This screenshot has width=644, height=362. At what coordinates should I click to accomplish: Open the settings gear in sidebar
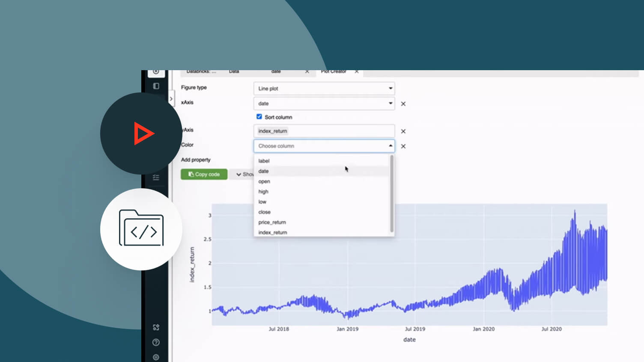[x=156, y=357]
